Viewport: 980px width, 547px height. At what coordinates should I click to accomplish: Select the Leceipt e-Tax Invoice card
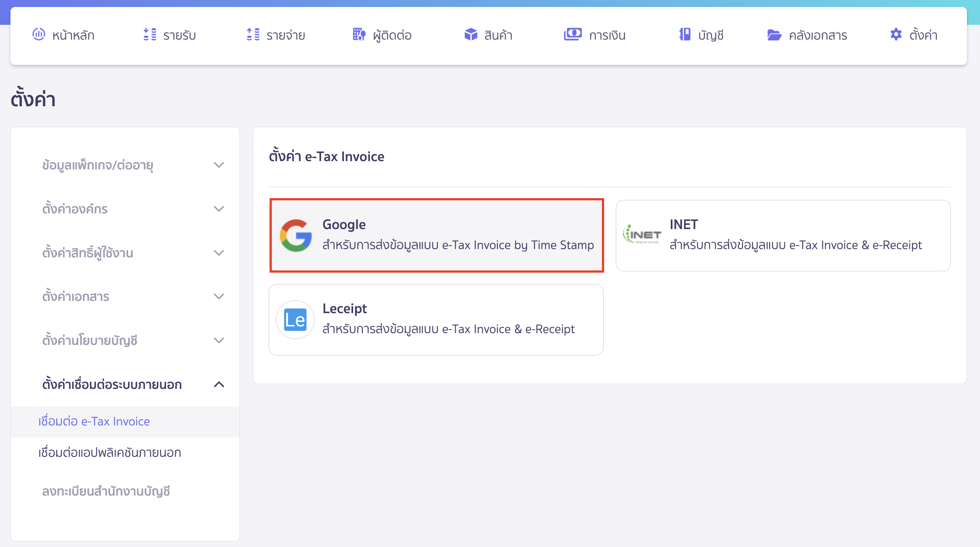436,320
